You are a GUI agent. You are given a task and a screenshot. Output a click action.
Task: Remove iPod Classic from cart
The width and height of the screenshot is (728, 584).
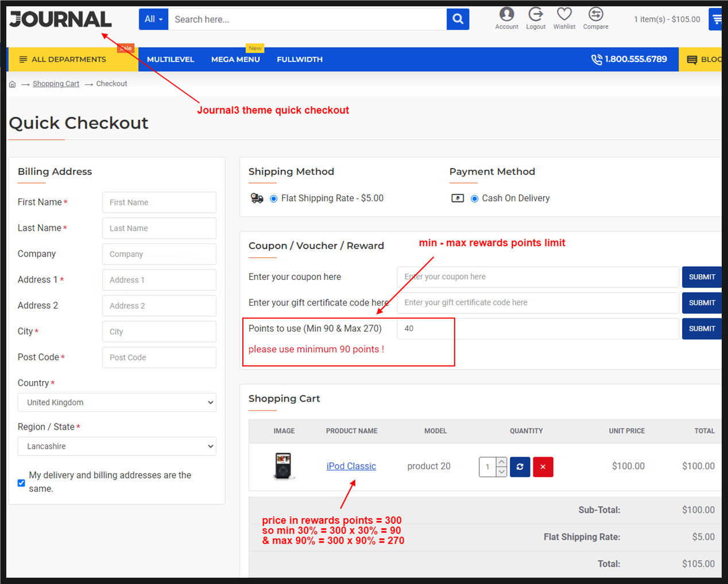pyautogui.click(x=543, y=467)
